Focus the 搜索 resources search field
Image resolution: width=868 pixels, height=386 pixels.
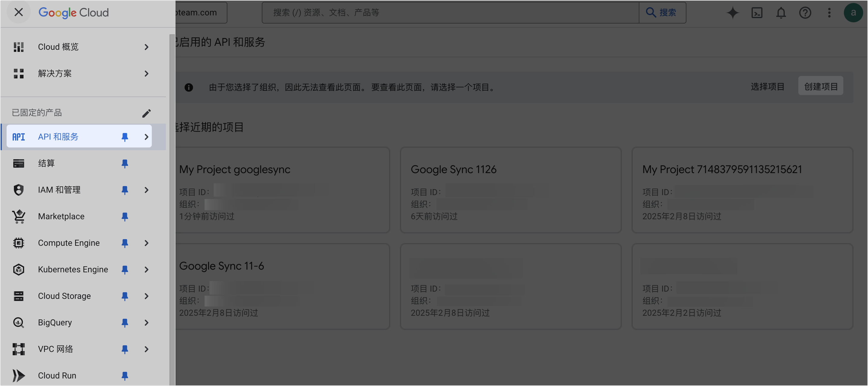[x=450, y=12]
